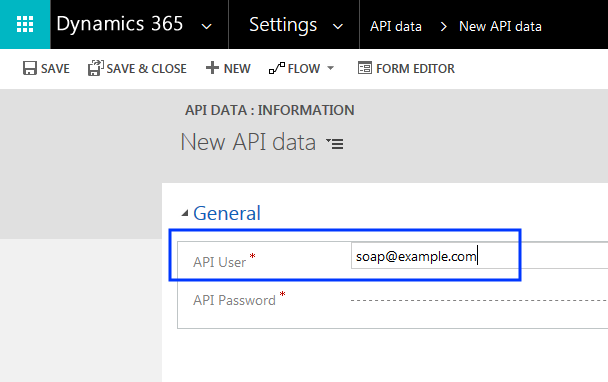This screenshot has height=382, width=608.
Task: Expand the FLOW dropdown arrow
Action: (330, 68)
